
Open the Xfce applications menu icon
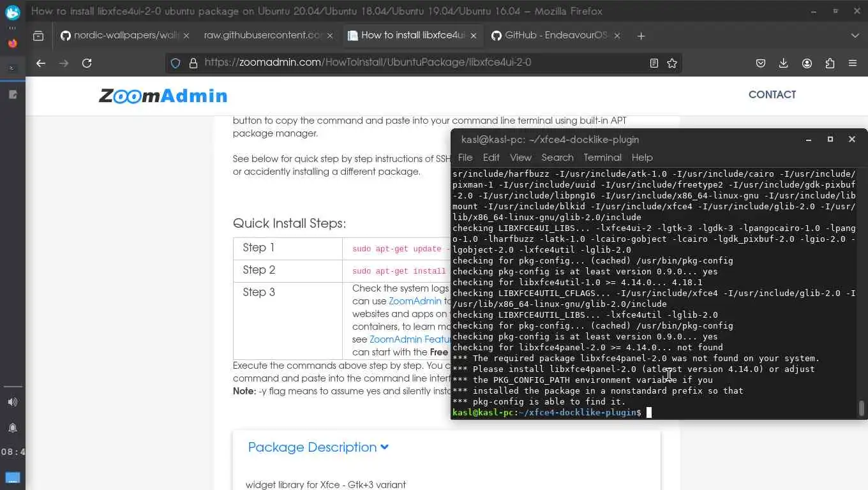coord(13,14)
